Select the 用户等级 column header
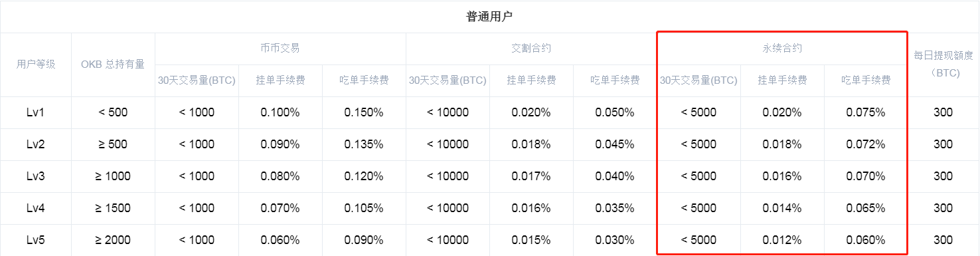Image resolution: width=980 pixels, height=256 pixels. pyautogui.click(x=36, y=64)
